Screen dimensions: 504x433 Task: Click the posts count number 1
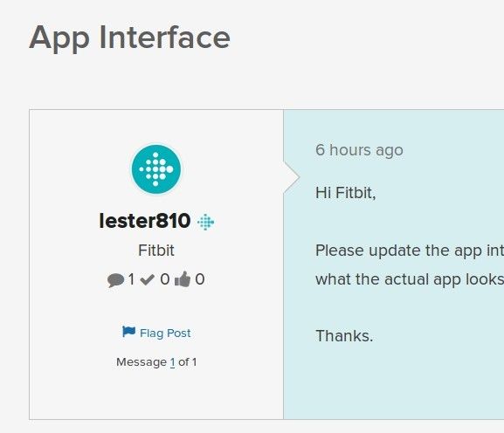tap(131, 279)
